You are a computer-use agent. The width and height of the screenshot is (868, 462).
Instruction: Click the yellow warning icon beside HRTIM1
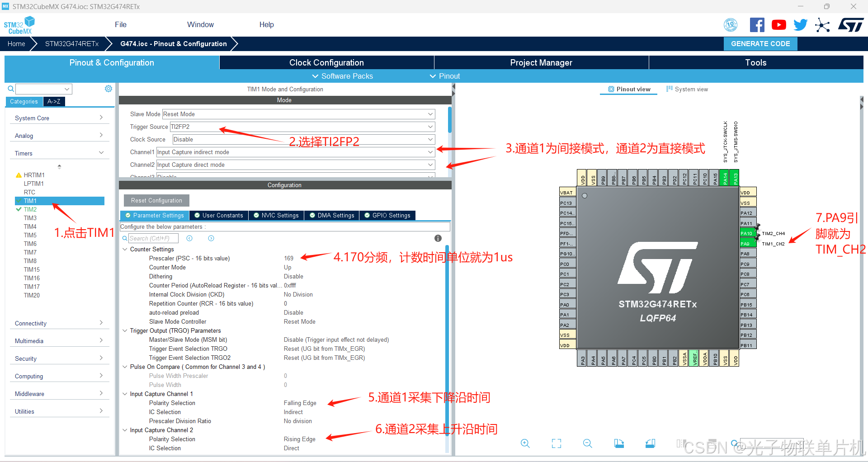click(19, 175)
